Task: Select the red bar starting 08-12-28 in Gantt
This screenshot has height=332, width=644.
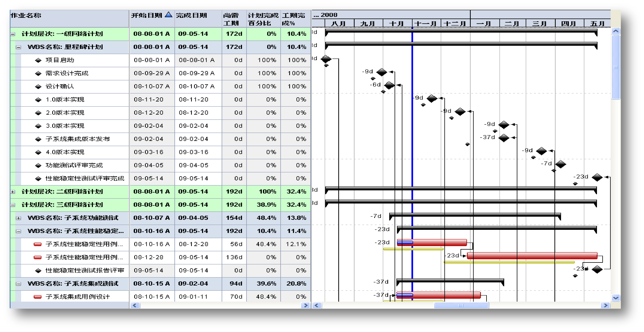Action: coord(532,256)
